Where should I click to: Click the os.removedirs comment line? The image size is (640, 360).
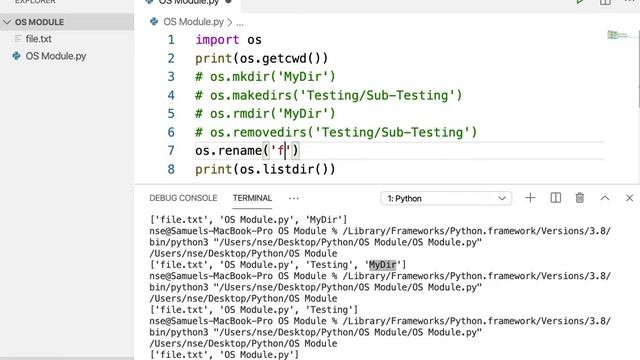point(336,132)
